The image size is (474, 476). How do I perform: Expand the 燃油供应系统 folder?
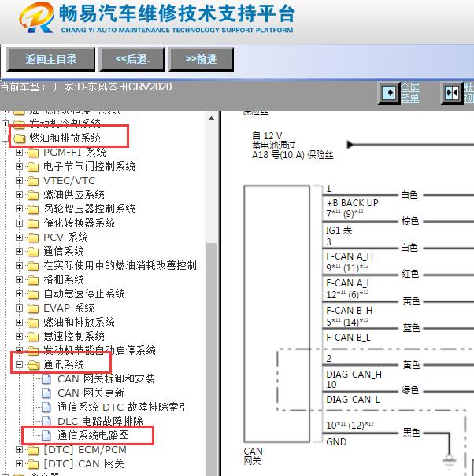19,194
